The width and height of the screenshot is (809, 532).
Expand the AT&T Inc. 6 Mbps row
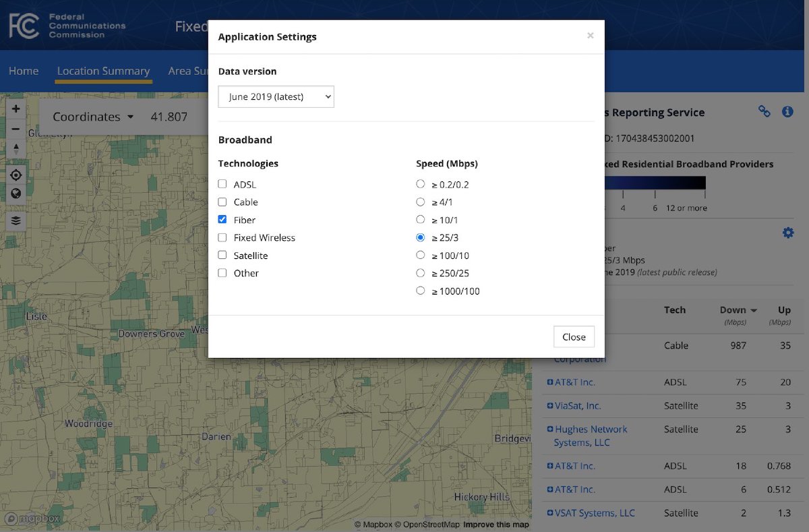pyautogui.click(x=550, y=490)
